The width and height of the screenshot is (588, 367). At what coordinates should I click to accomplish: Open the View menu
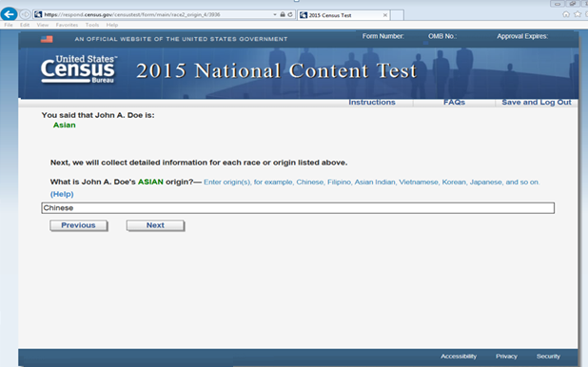43,25
